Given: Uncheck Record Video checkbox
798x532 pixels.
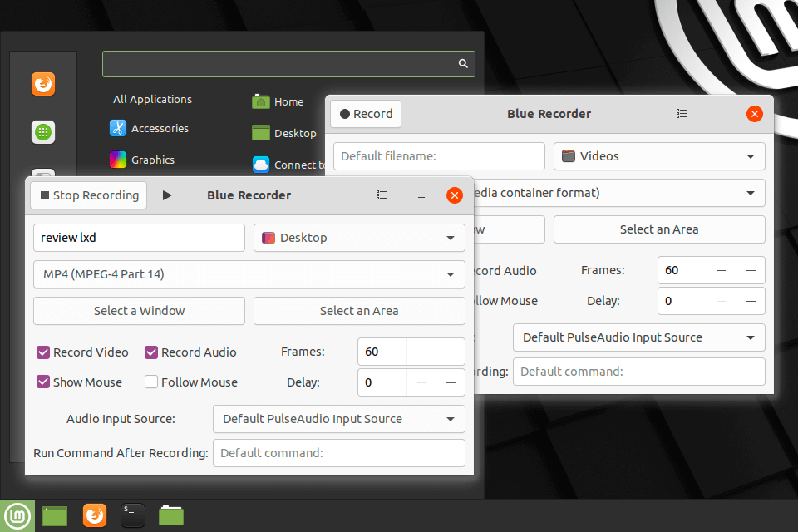Looking at the screenshot, I should tap(43, 352).
